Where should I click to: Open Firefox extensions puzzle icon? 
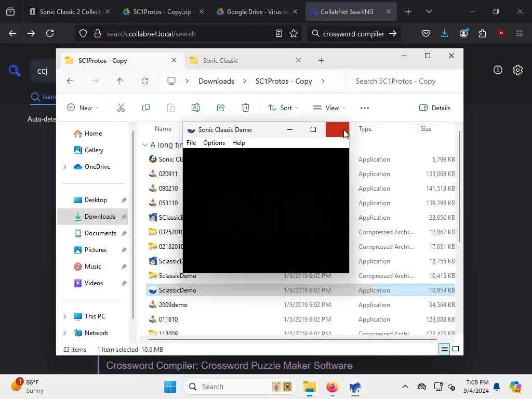tap(482, 33)
